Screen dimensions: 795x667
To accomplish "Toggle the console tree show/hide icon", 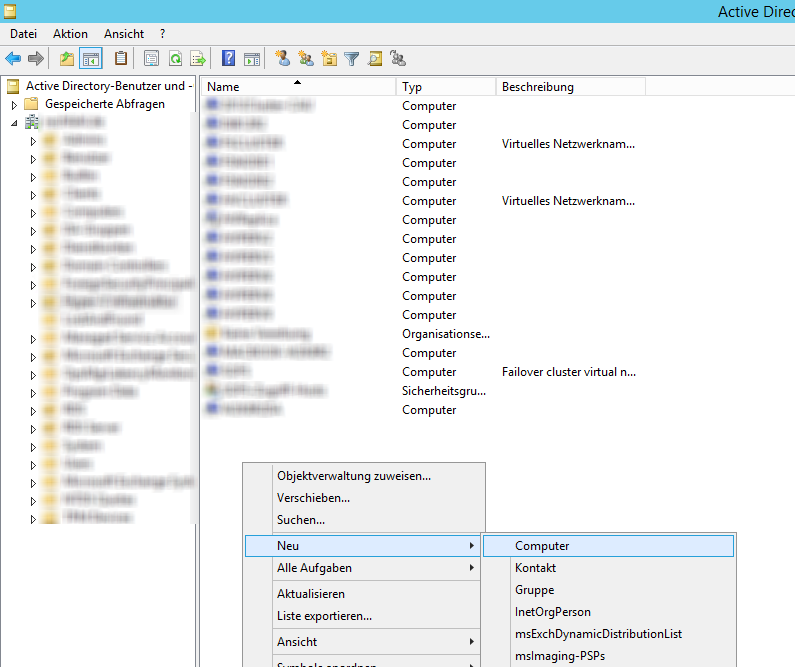I will point(91,59).
